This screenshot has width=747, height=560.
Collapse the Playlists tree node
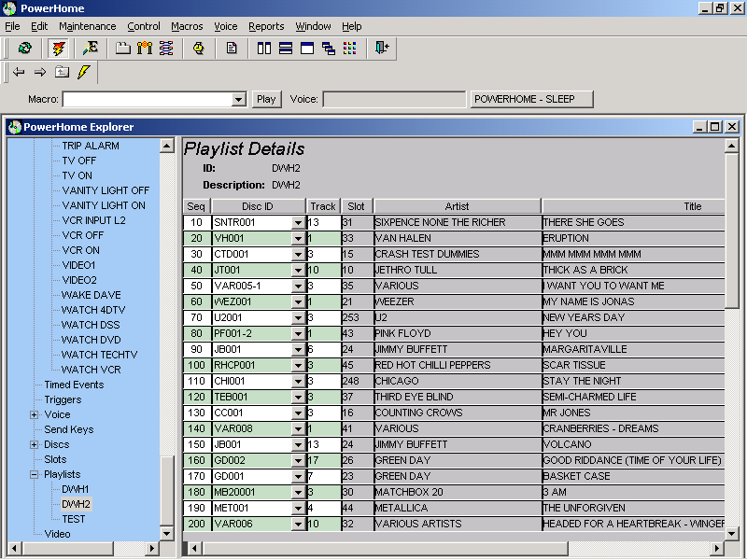click(x=34, y=475)
